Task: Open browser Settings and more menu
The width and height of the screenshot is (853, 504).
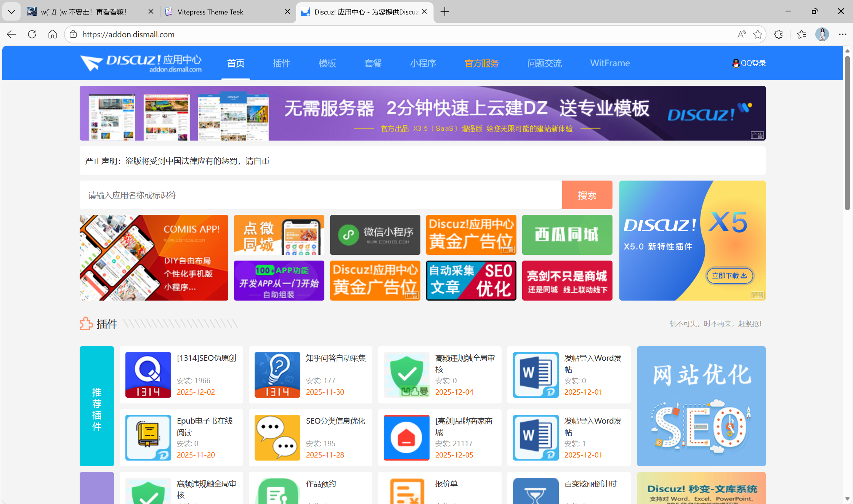Action: [x=842, y=34]
